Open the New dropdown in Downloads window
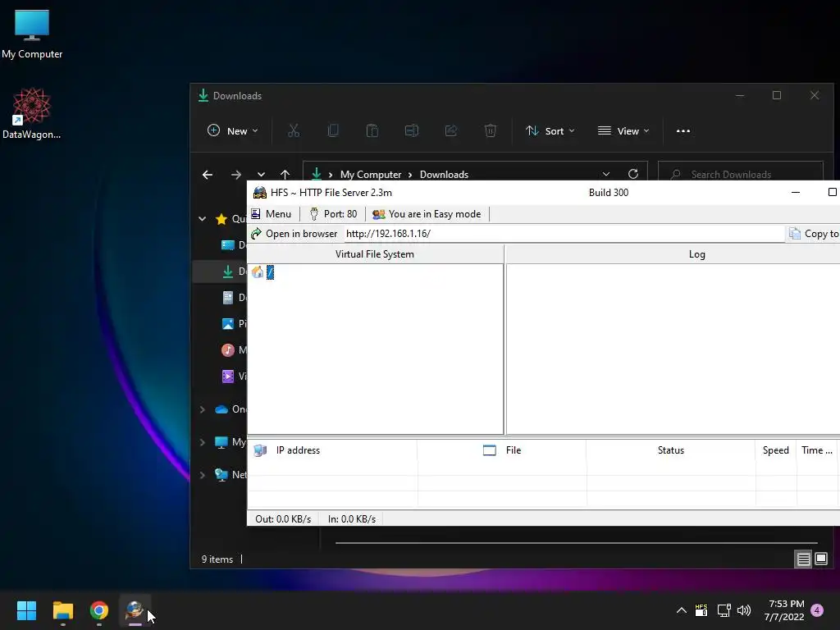 (232, 130)
